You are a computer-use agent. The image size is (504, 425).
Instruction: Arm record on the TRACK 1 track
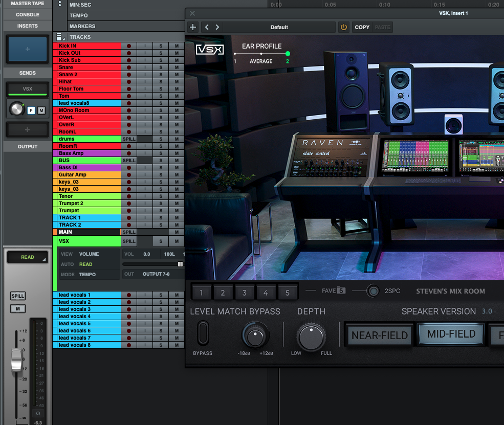tap(129, 218)
